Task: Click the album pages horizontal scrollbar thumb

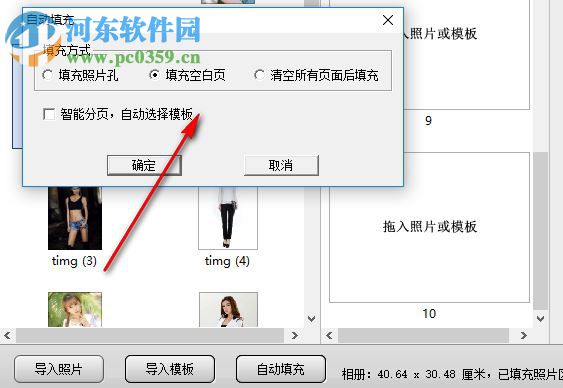Action: pos(423,336)
